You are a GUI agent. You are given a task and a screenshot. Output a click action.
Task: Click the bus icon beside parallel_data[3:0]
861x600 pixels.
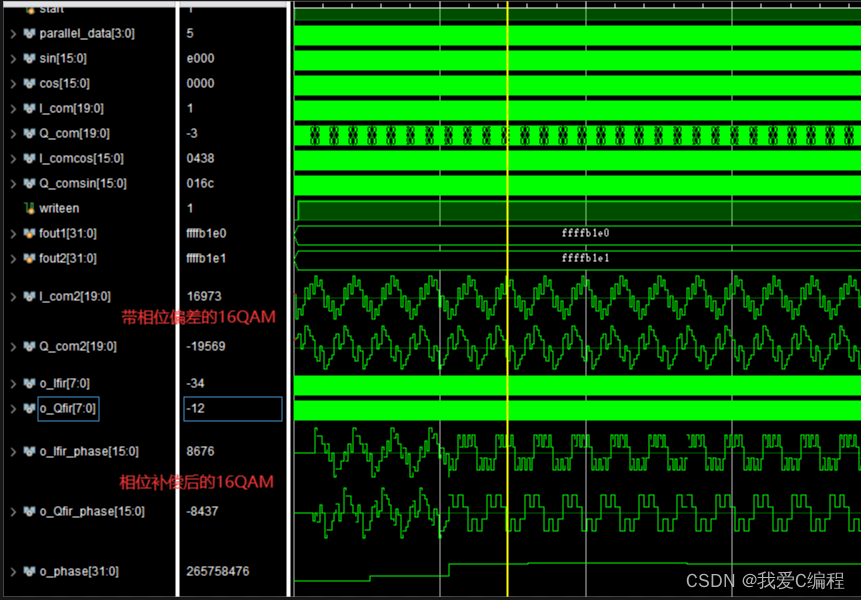click(x=29, y=33)
